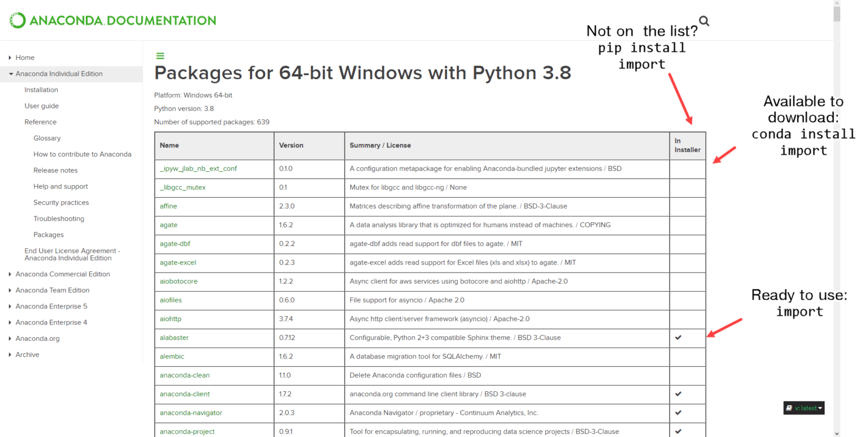The height and width of the screenshot is (437, 868).
Task: Open the agate-excel package link
Action: 178,262
